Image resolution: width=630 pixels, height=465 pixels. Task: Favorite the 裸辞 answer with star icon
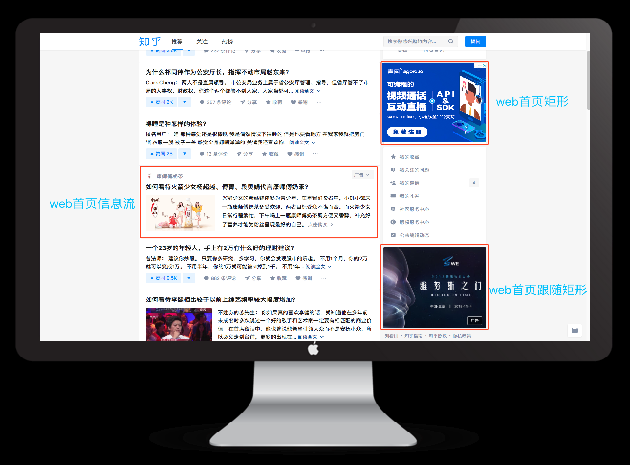tap(270, 154)
